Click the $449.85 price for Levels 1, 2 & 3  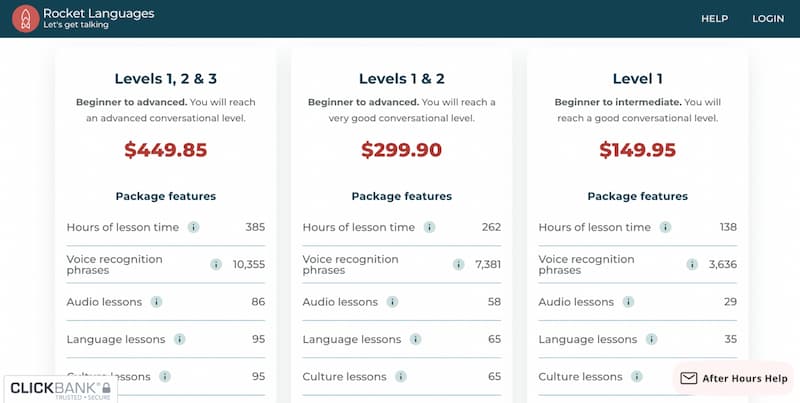tap(166, 150)
